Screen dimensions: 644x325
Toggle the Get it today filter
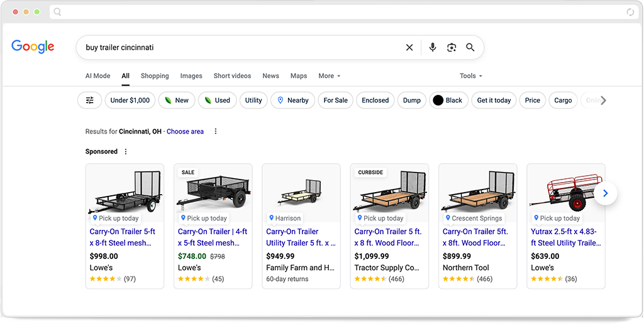click(494, 100)
